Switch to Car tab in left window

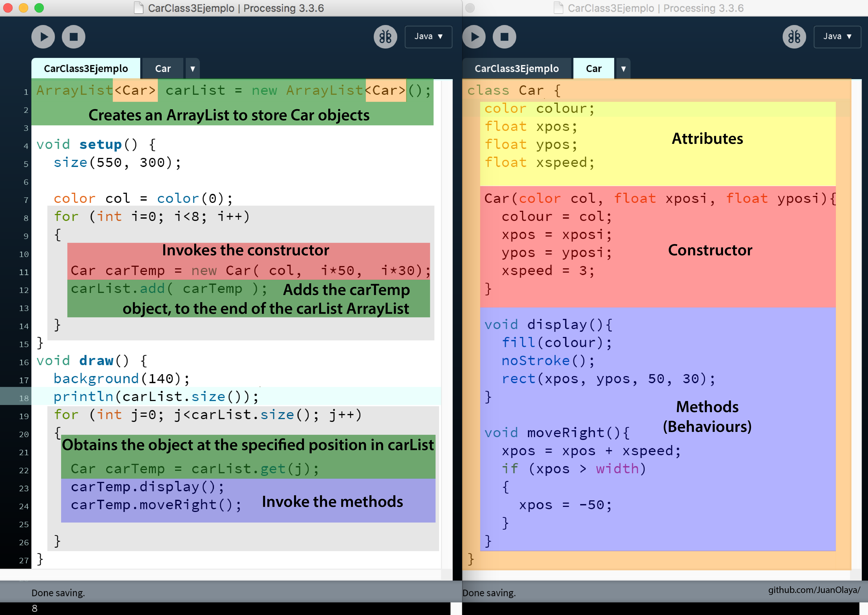163,69
